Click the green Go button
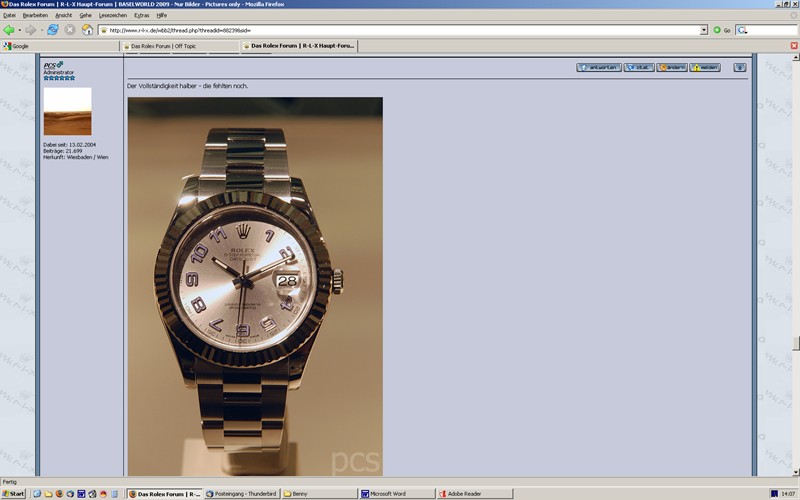Image resolution: width=800 pixels, height=500 pixels. (x=721, y=30)
